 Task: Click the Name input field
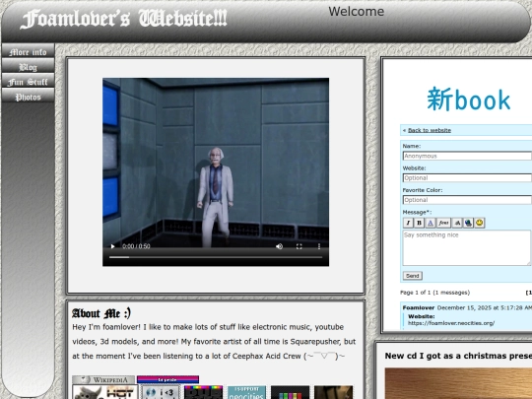(467, 156)
